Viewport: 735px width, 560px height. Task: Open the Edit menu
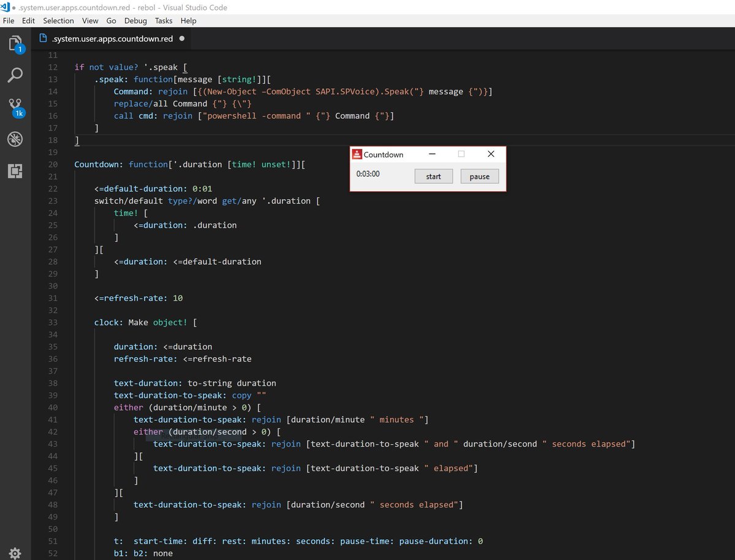[x=29, y=20]
